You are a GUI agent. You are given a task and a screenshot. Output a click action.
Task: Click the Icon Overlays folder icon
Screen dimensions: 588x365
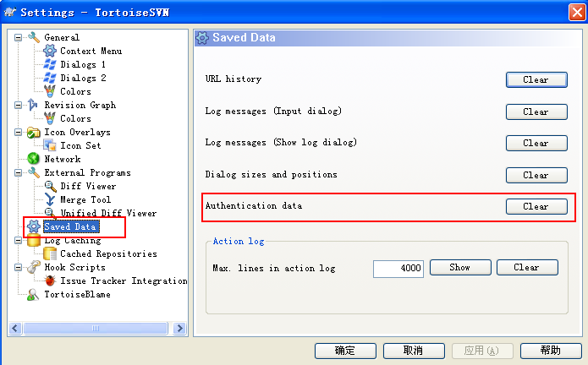click(33, 132)
